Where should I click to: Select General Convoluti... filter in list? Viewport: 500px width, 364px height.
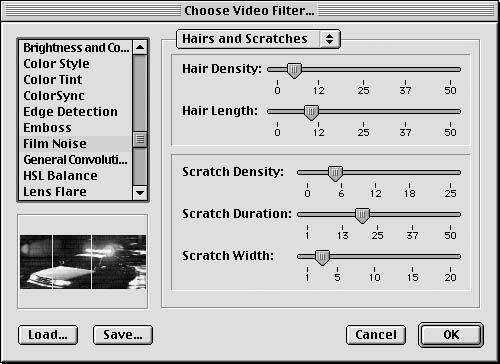coord(76,160)
